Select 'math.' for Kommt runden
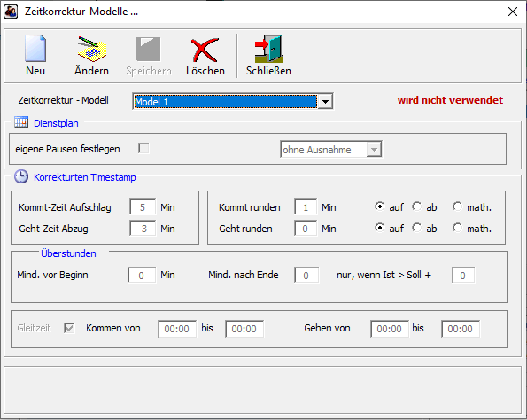The image size is (527, 420). click(457, 206)
